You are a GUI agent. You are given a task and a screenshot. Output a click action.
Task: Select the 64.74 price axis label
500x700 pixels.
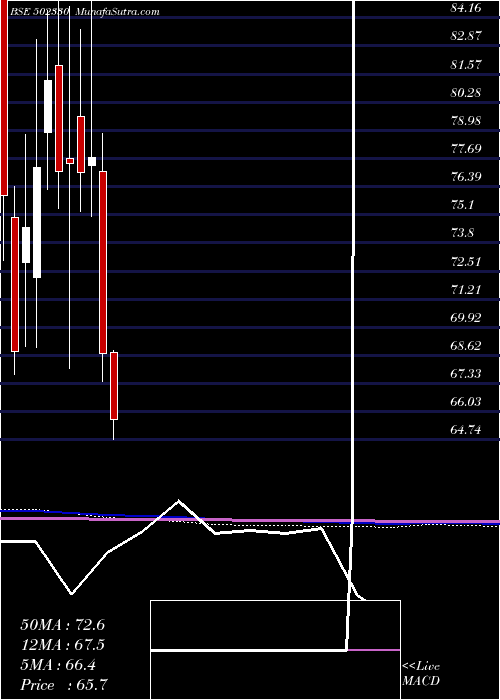click(466, 430)
